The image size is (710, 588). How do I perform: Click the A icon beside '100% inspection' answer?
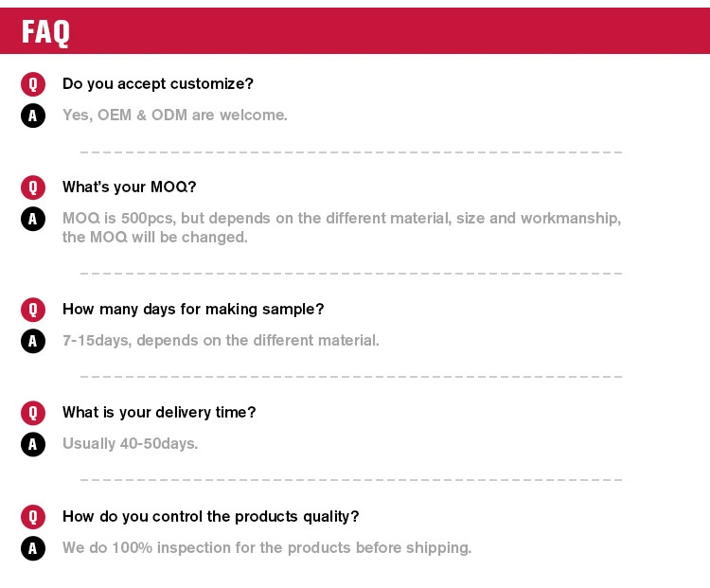33,548
